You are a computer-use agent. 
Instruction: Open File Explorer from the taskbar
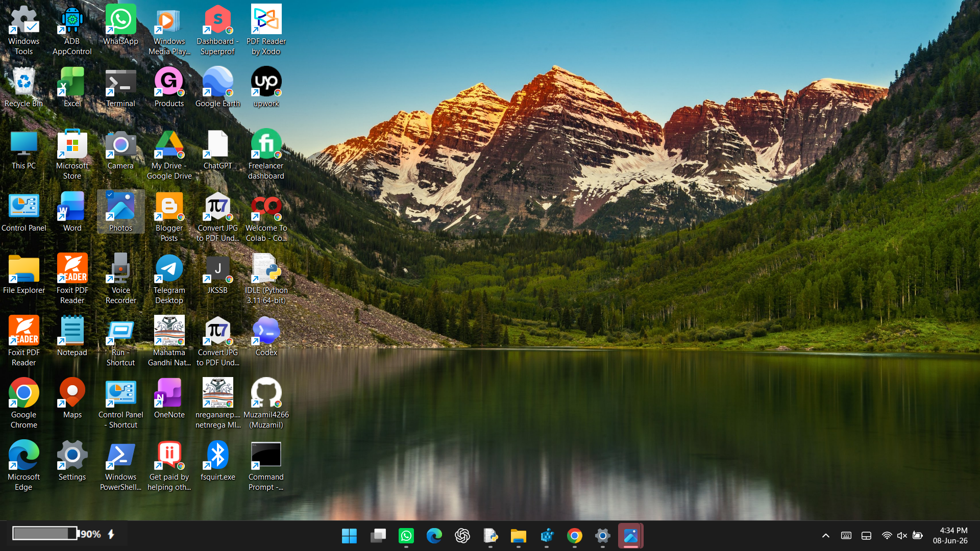click(519, 536)
